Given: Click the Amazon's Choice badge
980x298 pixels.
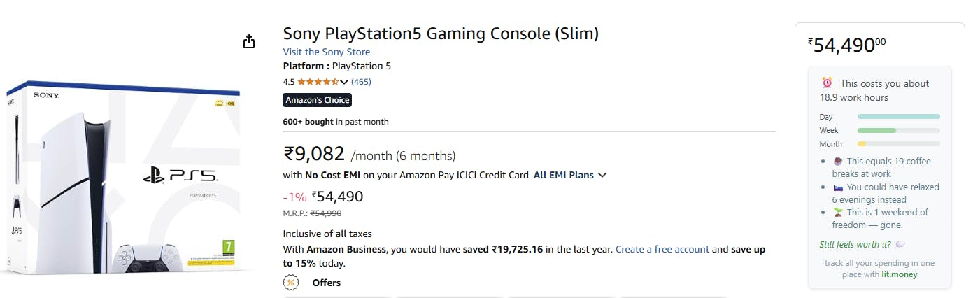Looking at the screenshot, I should coord(318,100).
